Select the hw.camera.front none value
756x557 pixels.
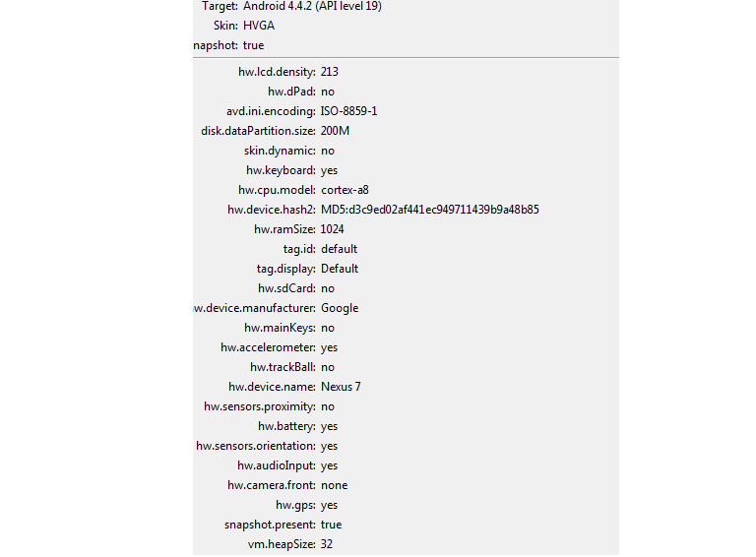click(x=334, y=485)
